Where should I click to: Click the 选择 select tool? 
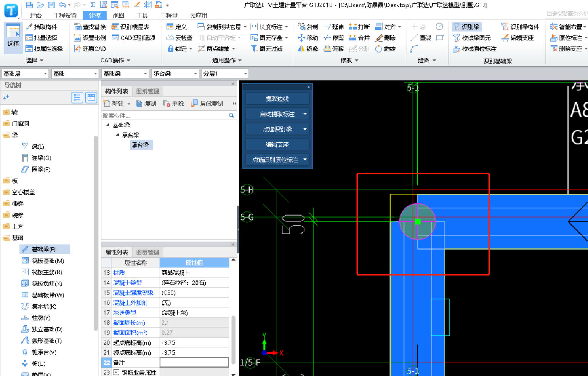coord(13,38)
